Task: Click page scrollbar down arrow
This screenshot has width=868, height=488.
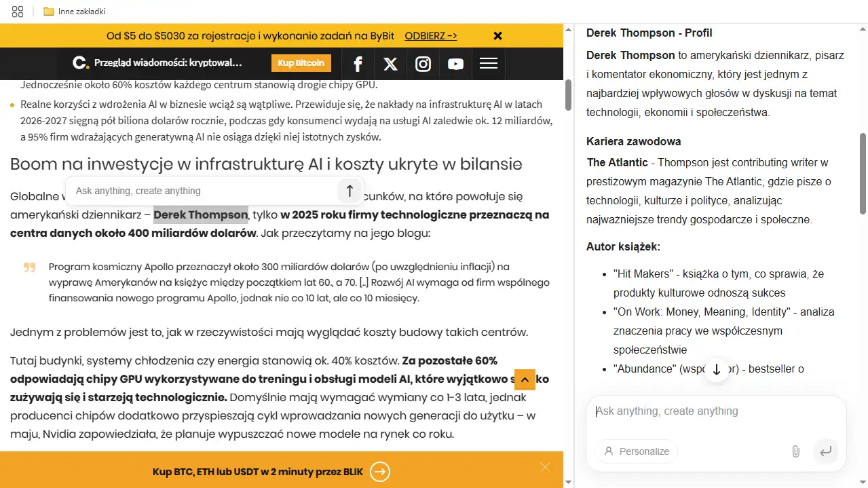Action: [x=569, y=482]
